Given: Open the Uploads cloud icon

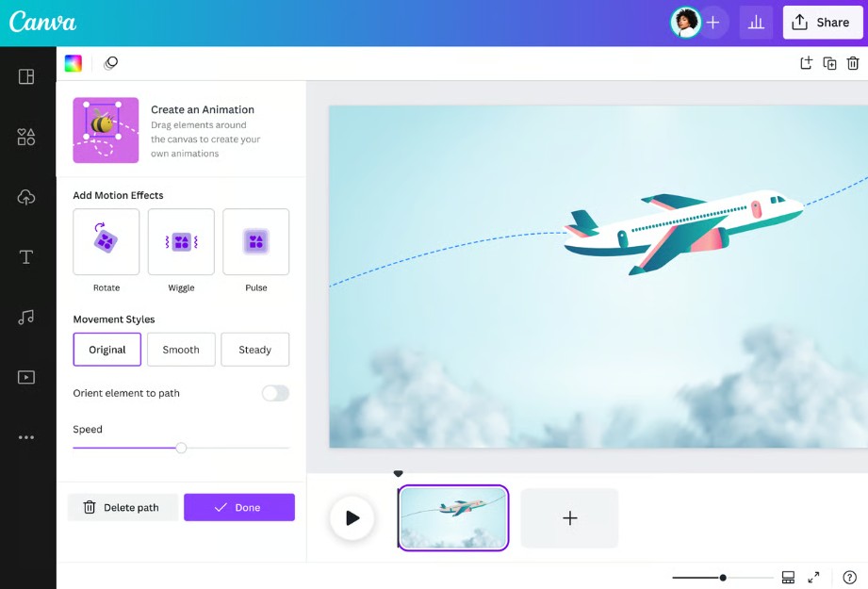Looking at the screenshot, I should (26, 197).
